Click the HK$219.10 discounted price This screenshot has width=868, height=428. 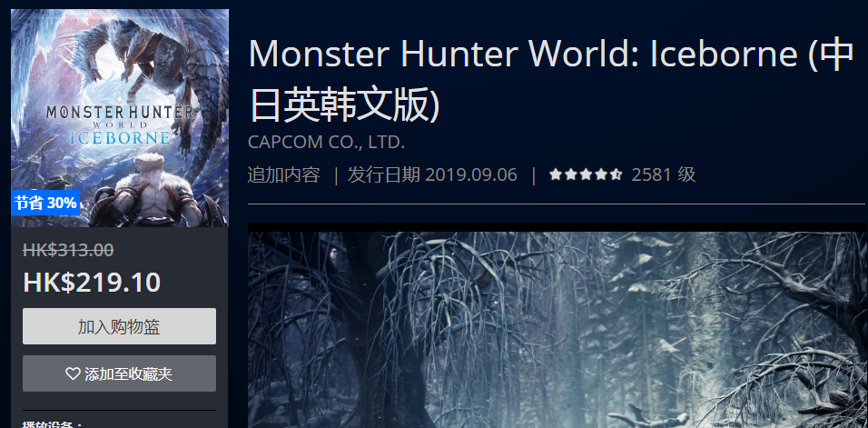pos(92,283)
